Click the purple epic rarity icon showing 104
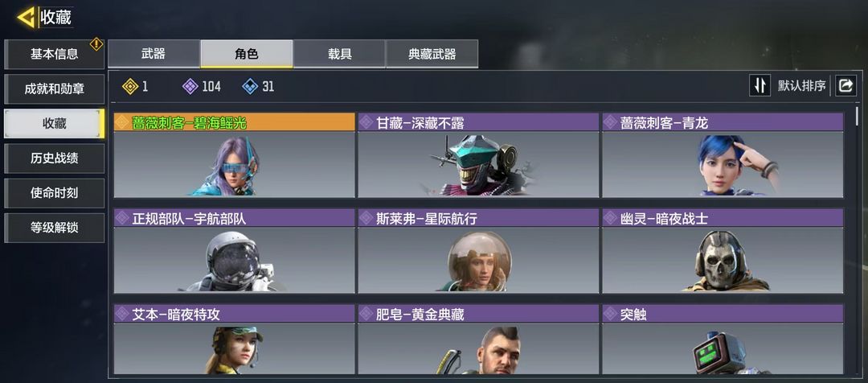 [190, 86]
